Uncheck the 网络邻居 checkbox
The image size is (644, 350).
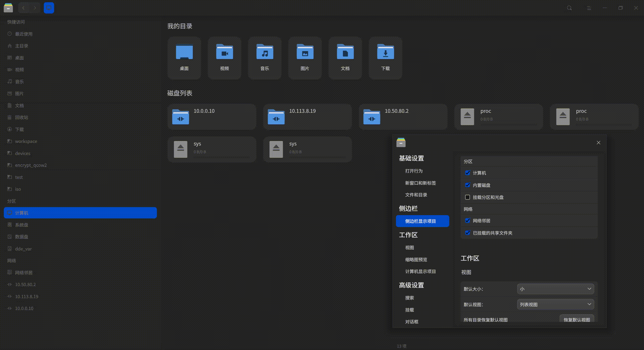tap(467, 221)
